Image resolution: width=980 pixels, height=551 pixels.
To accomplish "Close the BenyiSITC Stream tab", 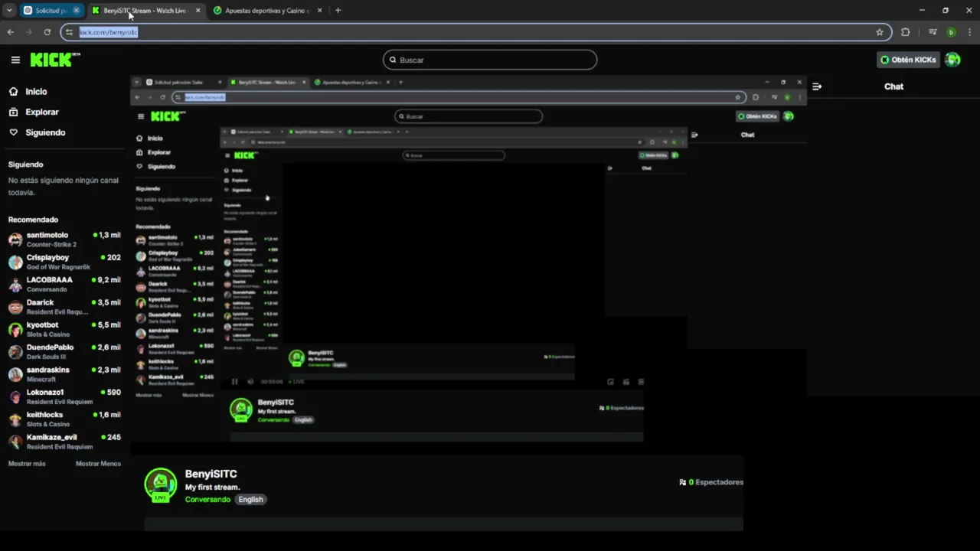I will [x=198, y=11].
